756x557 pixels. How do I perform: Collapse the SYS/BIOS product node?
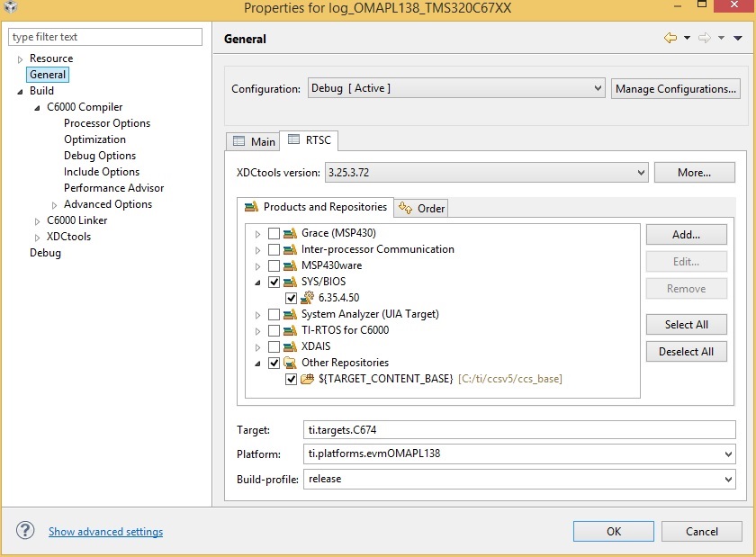click(x=257, y=283)
